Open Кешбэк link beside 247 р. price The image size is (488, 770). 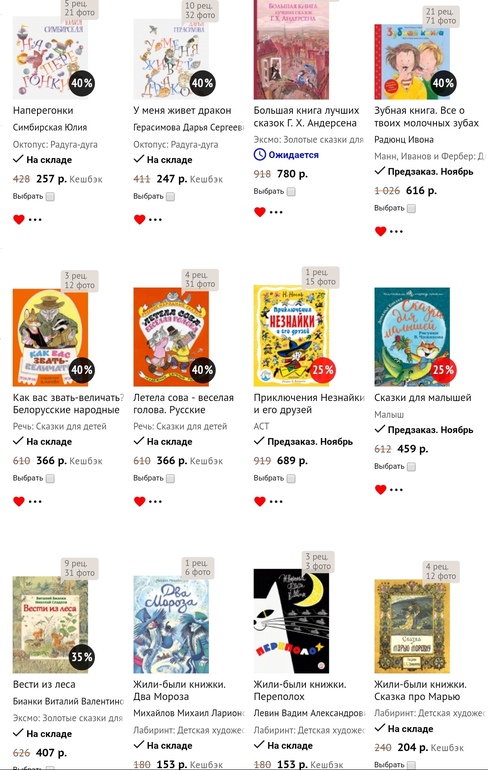[x=206, y=179]
